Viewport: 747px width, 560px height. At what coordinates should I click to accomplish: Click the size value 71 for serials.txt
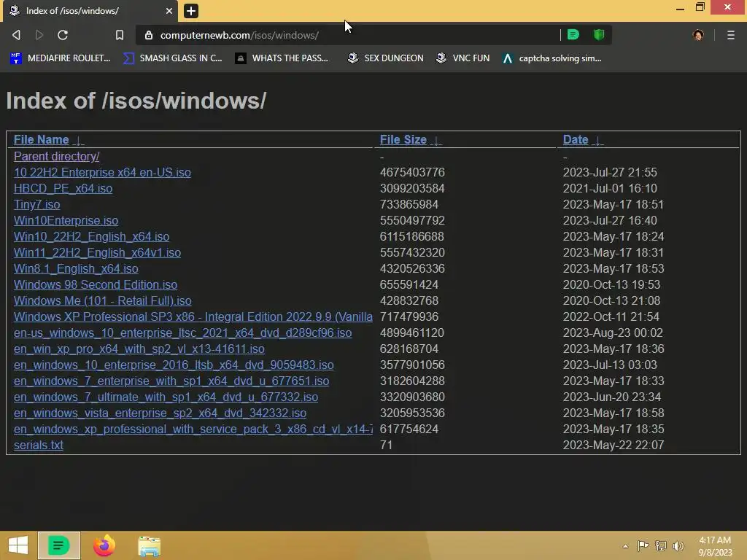point(386,446)
